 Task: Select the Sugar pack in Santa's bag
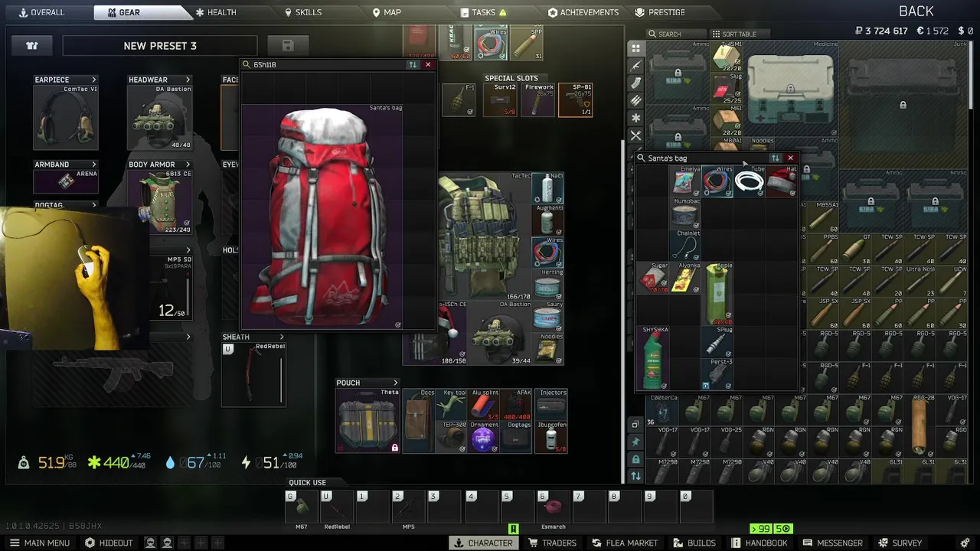653,278
